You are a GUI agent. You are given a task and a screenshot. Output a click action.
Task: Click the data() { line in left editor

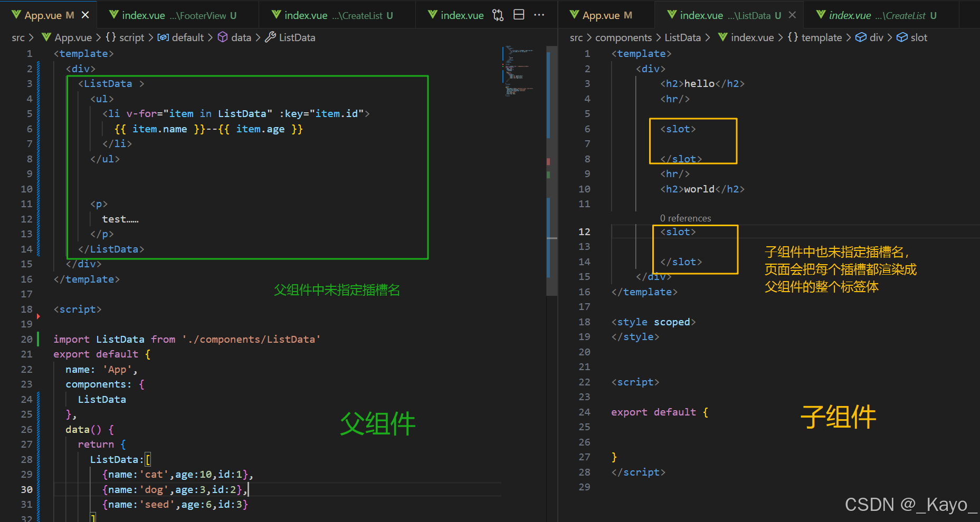click(x=90, y=429)
